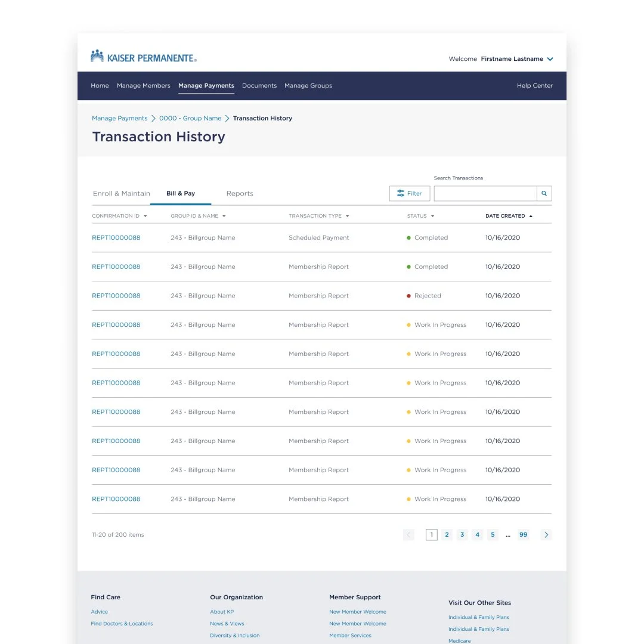Screen dimensions: 644x644
Task: Click the Filter button
Action: pyautogui.click(x=410, y=193)
